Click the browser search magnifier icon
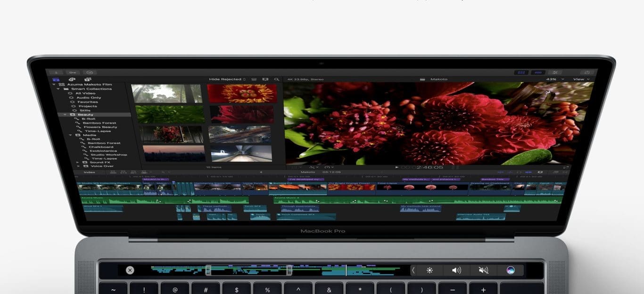 pos(277,80)
